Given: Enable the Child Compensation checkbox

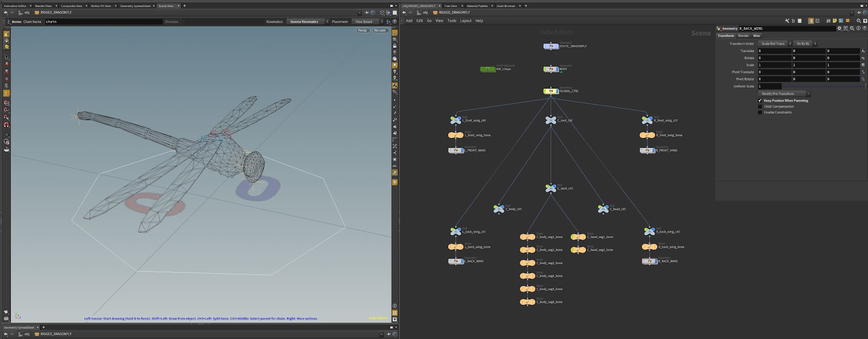Looking at the screenshot, I should (760, 106).
